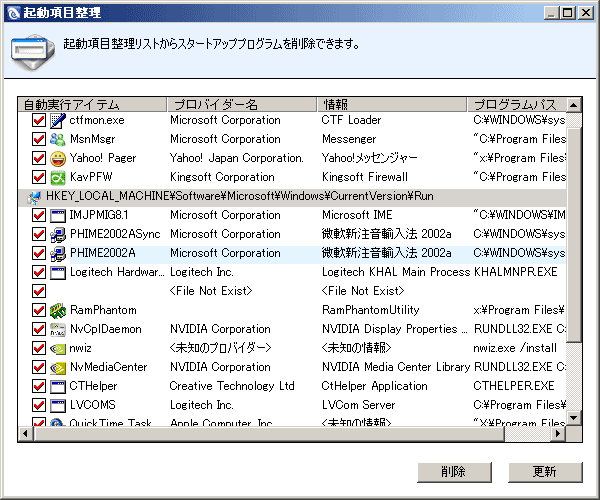Uncheck the ctfmon.exe checkbox
The image size is (600, 500).
point(39,121)
